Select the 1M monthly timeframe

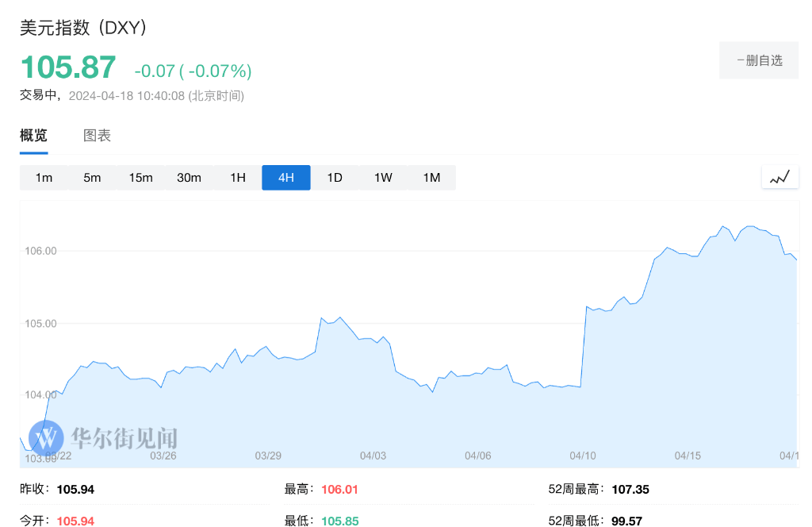click(x=432, y=178)
